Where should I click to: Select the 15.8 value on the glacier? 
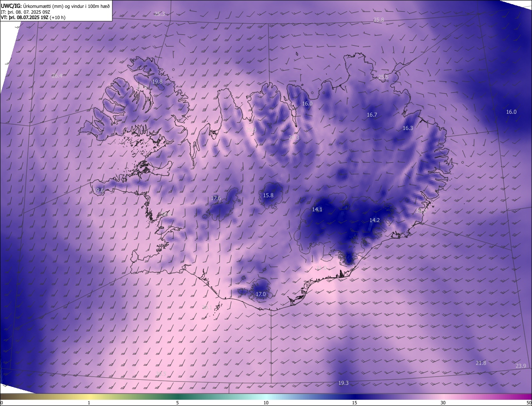(268, 196)
